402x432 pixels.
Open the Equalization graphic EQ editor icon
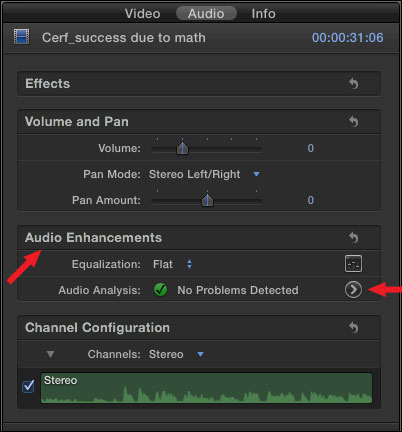(x=353, y=264)
